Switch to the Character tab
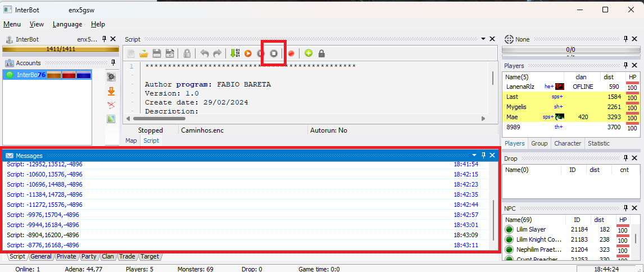 pos(568,143)
